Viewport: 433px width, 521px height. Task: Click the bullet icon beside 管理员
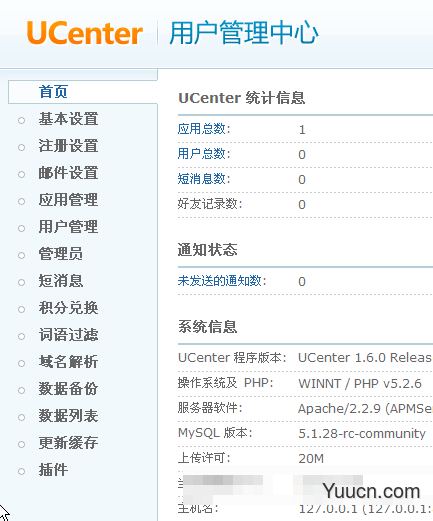(x=22, y=256)
